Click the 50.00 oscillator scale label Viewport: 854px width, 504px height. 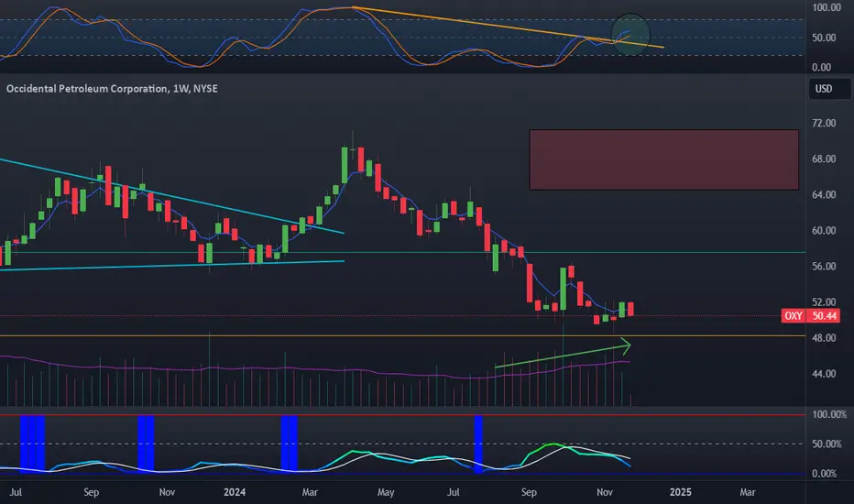[x=824, y=38]
